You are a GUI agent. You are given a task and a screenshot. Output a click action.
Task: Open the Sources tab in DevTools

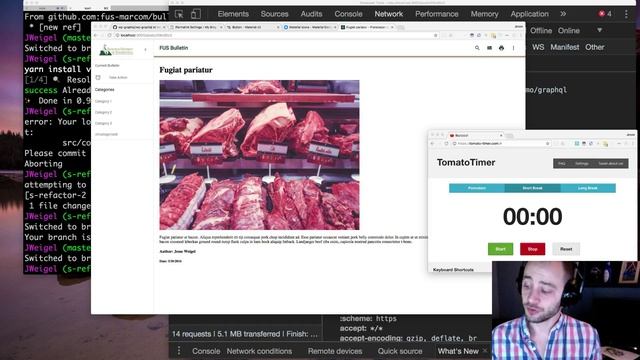(274, 14)
